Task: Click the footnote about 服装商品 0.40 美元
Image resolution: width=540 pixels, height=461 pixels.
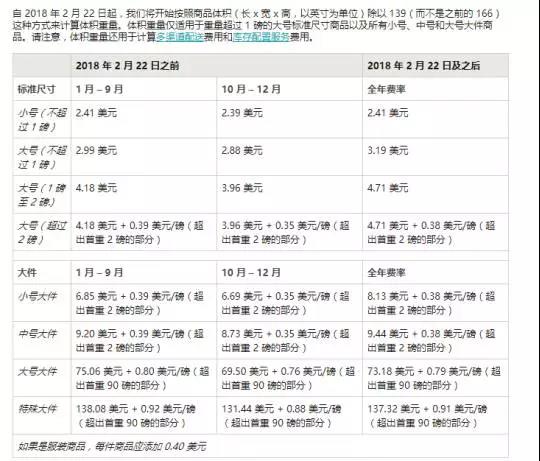Action: [x=112, y=446]
